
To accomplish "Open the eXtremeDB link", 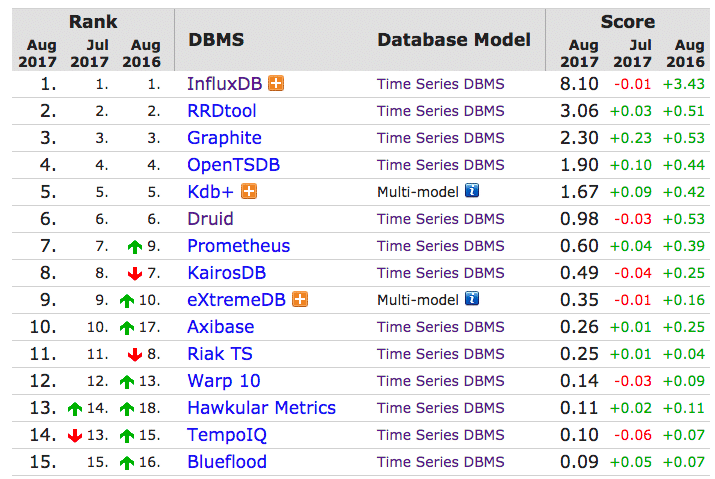I will 236,300.
